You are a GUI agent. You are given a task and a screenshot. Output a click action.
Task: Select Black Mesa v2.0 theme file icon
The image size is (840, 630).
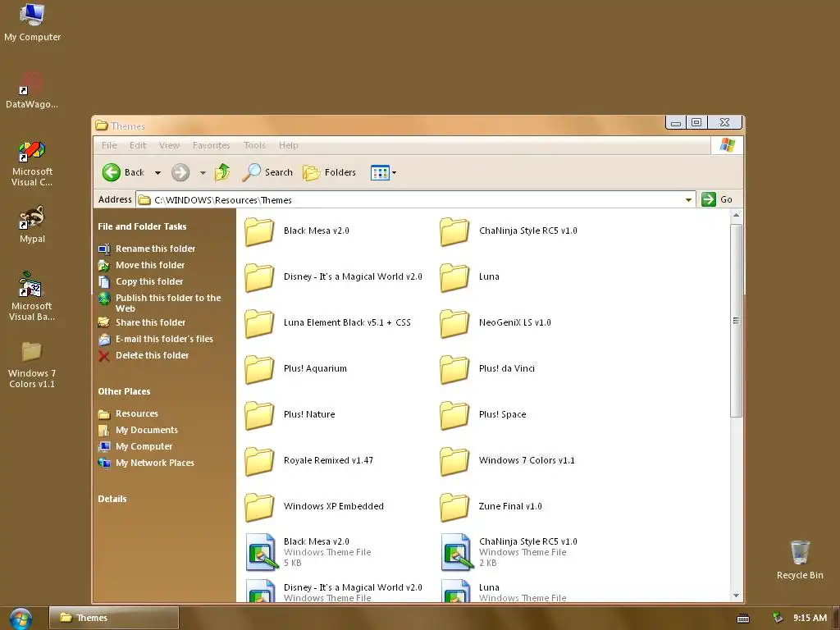coord(262,552)
